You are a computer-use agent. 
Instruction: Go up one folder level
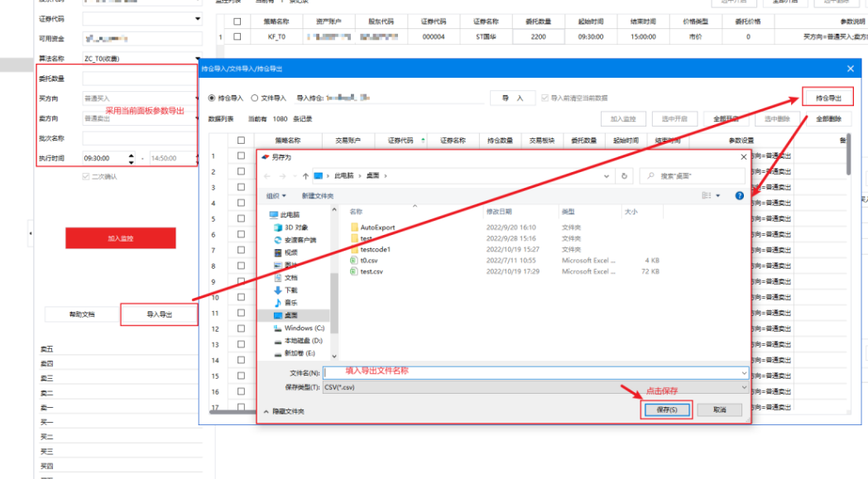click(305, 176)
